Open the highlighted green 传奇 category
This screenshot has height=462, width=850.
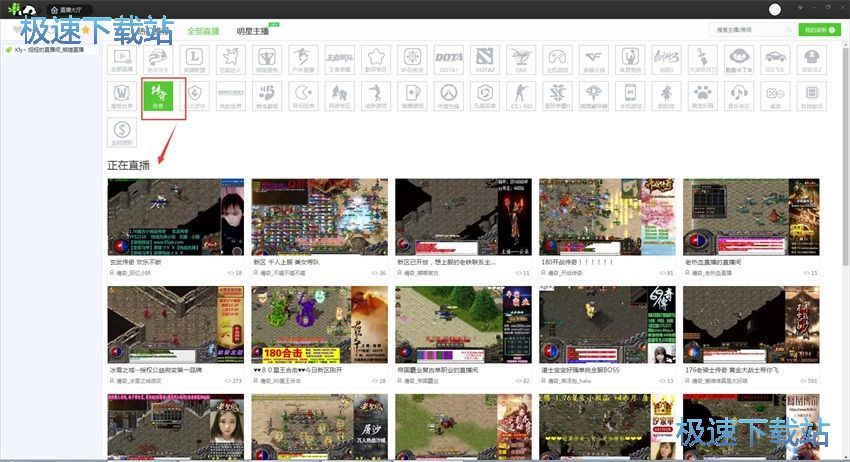coord(158,96)
